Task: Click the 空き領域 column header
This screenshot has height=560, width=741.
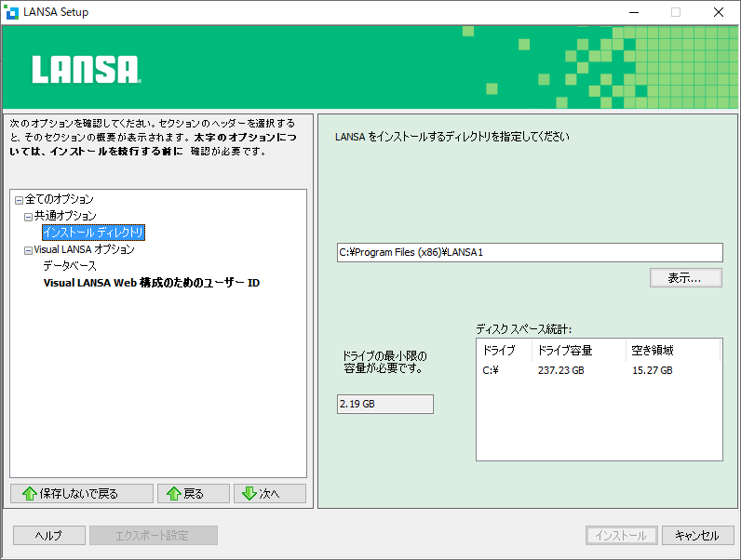Action: [673, 351]
